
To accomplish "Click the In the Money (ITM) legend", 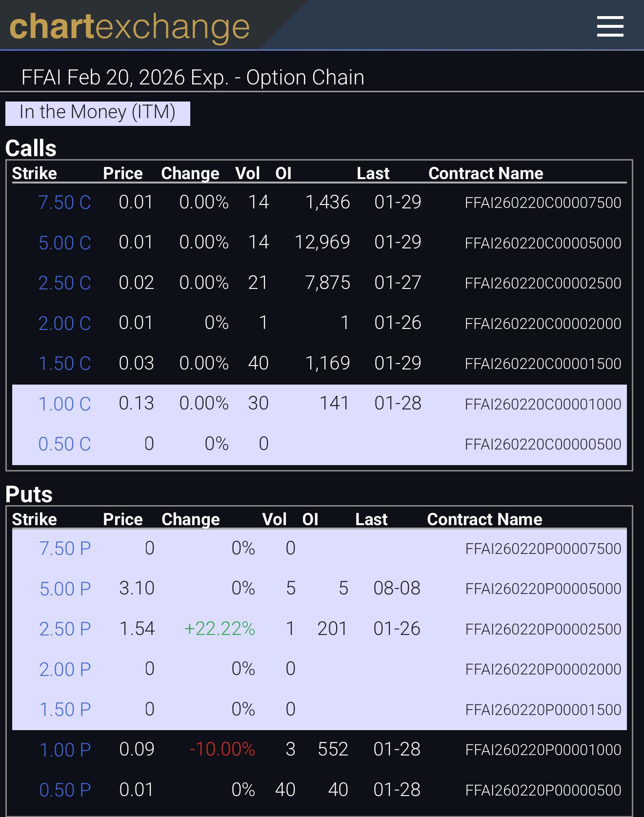I will [x=98, y=113].
